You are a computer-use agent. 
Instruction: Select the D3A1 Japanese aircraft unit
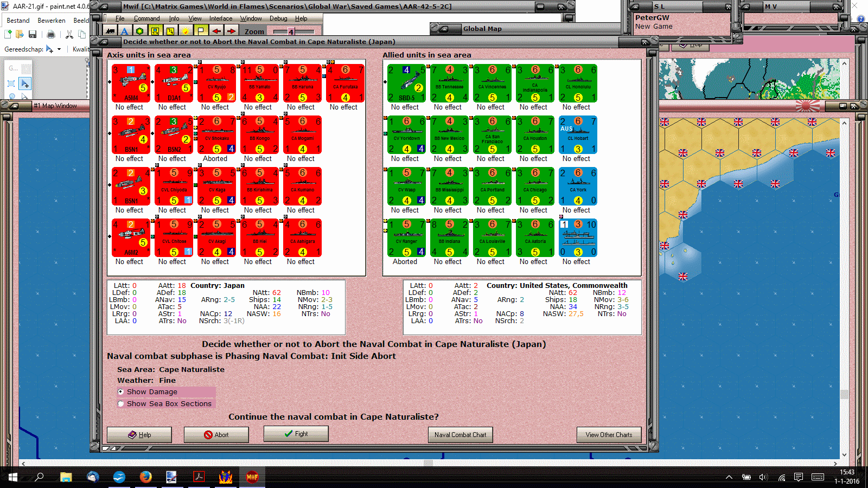(174, 83)
